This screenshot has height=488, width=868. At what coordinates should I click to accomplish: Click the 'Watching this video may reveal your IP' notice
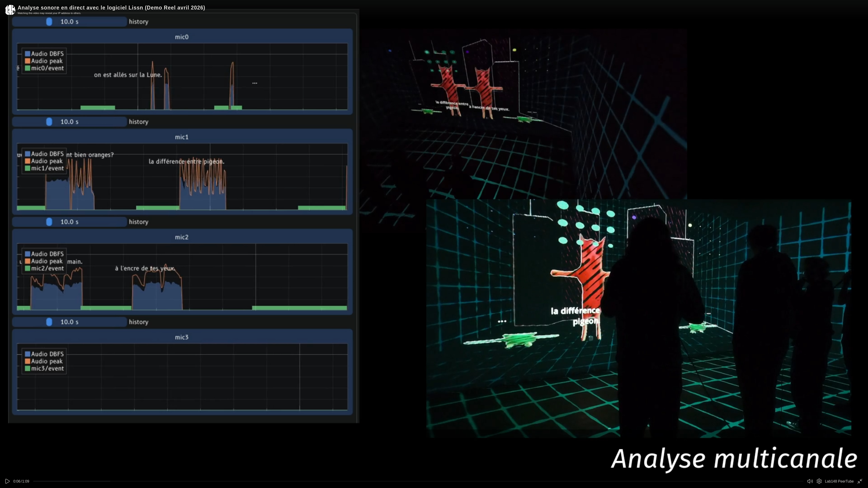49,14
